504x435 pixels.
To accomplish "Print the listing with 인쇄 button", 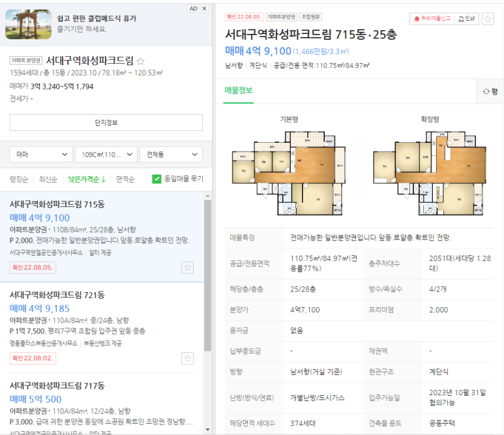I will [x=466, y=19].
